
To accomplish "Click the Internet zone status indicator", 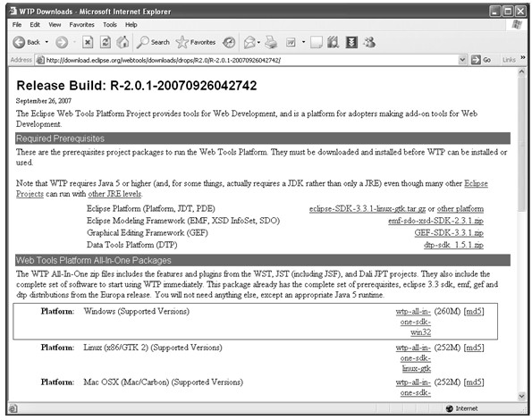I will pos(461,408).
